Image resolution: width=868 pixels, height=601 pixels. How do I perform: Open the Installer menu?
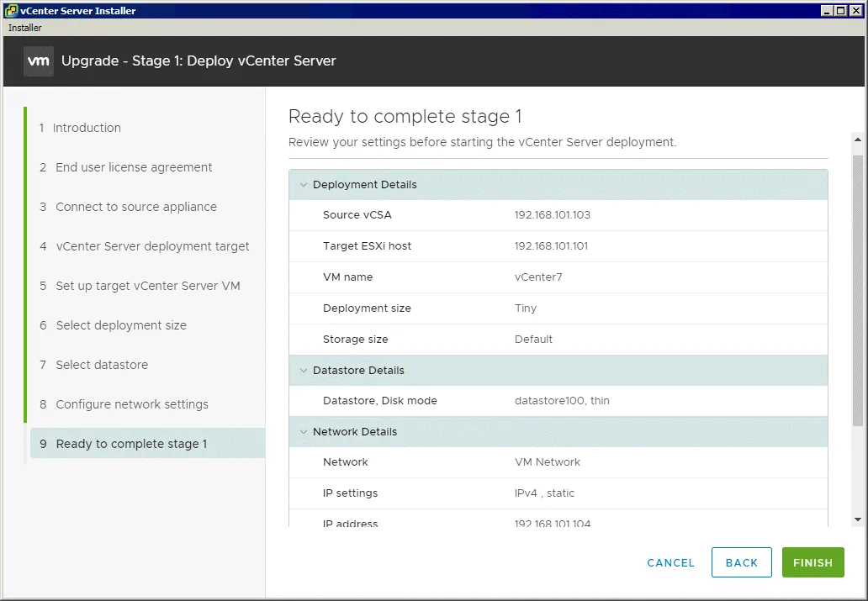24,28
